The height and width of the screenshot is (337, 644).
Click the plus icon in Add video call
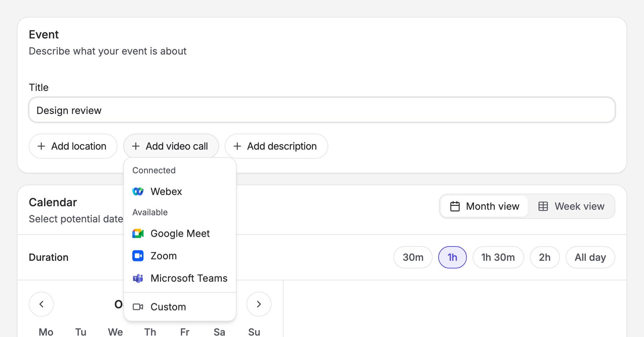point(136,146)
